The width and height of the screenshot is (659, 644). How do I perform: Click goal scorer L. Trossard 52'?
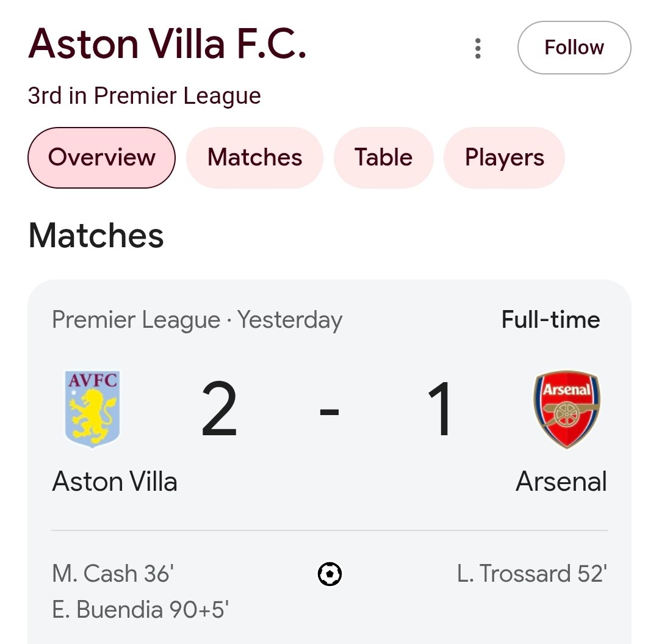pyautogui.click(x=531, y=574)
